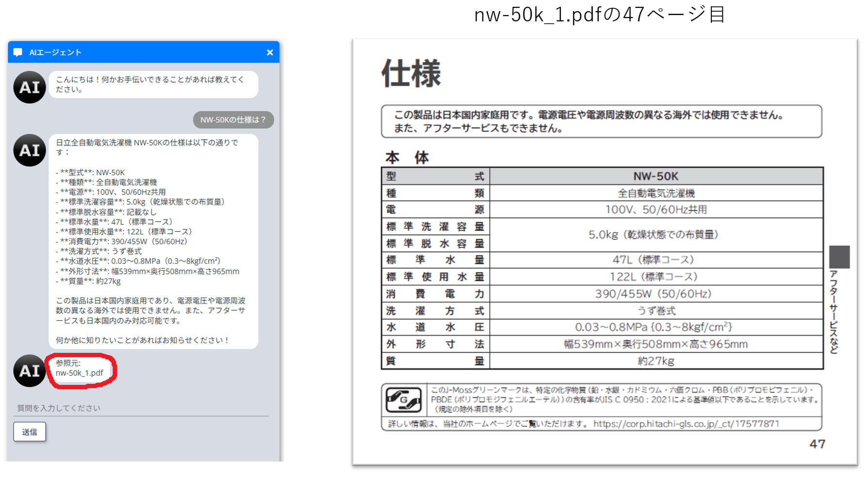This screenshot has height=477, width=868.
Task: Click the **標準脱水容量**: 記載なし line in chat
Action: point(106,212)
